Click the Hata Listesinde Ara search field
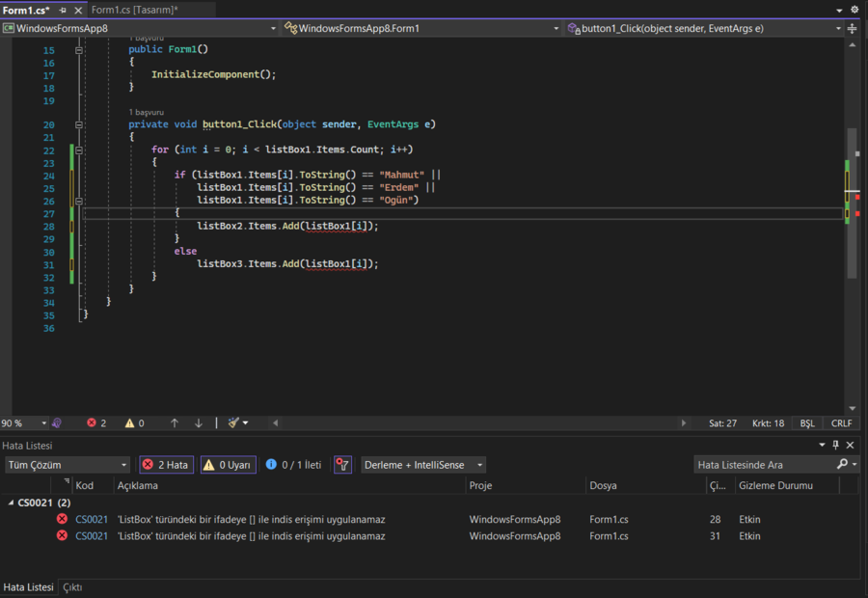Screen dimensions: 868x598 point(762,465)
